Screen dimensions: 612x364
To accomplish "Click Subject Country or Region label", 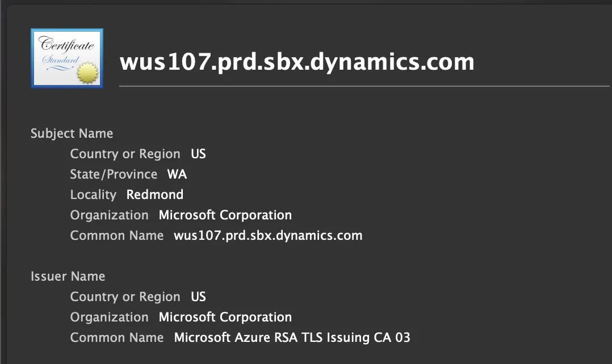I will [125, 154].
